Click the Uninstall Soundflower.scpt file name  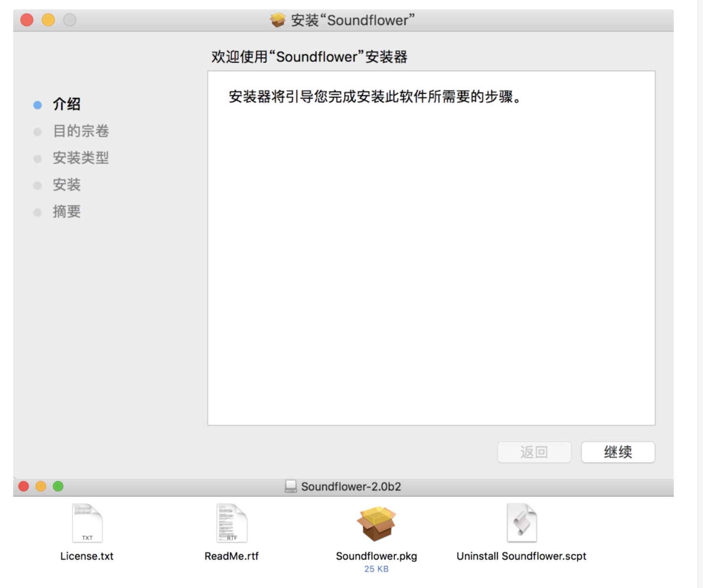click(521, 556)
